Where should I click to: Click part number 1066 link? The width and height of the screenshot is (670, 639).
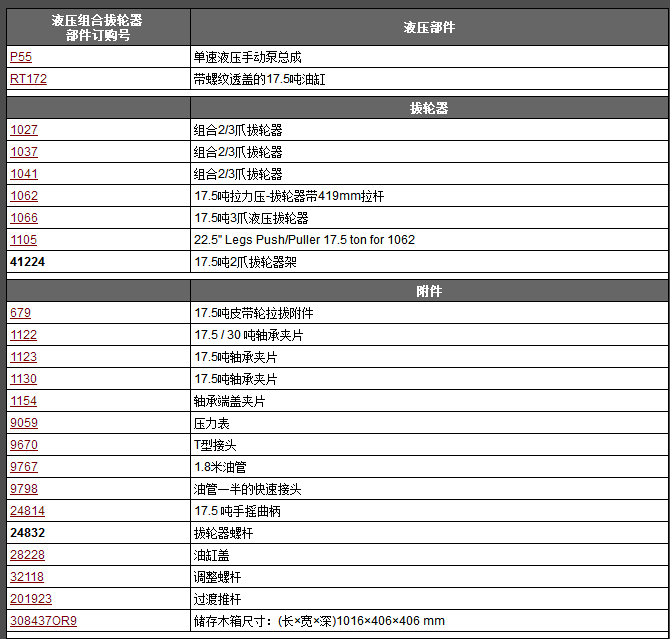click(24, 218)
